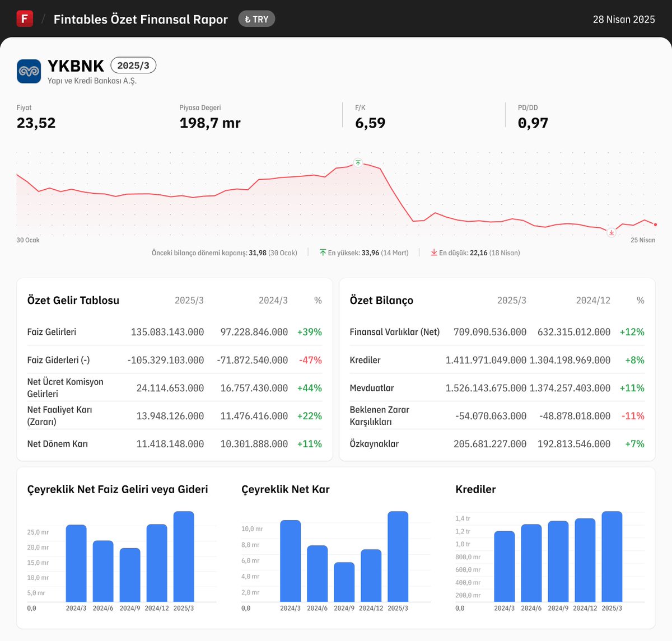Select the lowest-price marker on the chart
Image resolution: width=672 pixels, height=641 pixels.
pos(611,232)
